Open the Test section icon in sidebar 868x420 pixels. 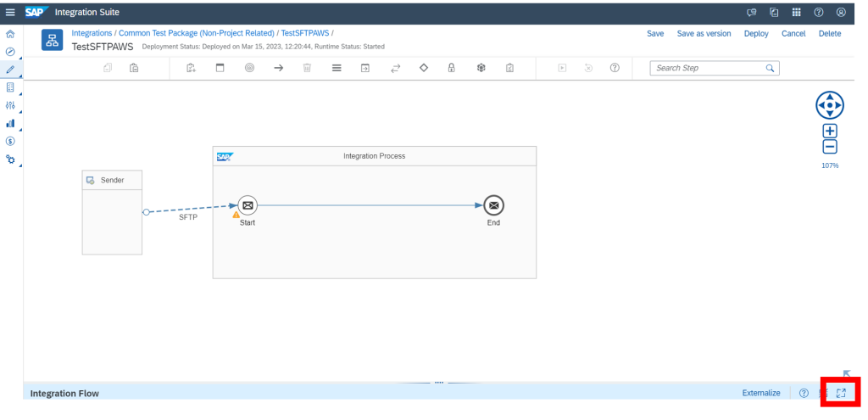click(10, 87)
